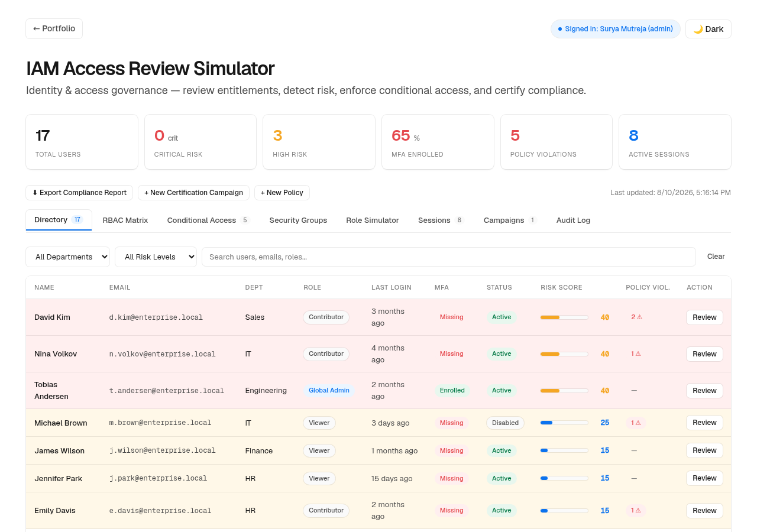Focus the user search field

click(x=449, y=257)
